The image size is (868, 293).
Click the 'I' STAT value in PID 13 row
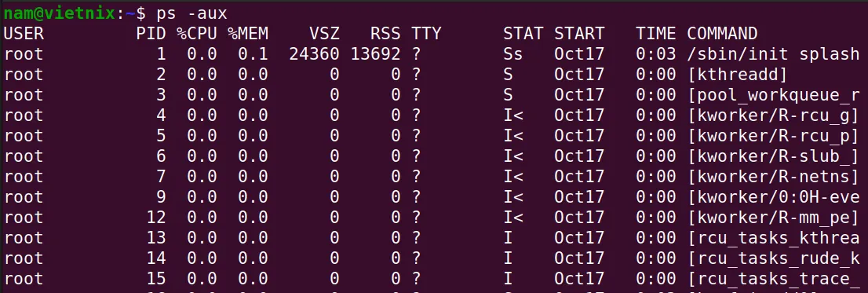pyautogui.click(x=509, y=239)
